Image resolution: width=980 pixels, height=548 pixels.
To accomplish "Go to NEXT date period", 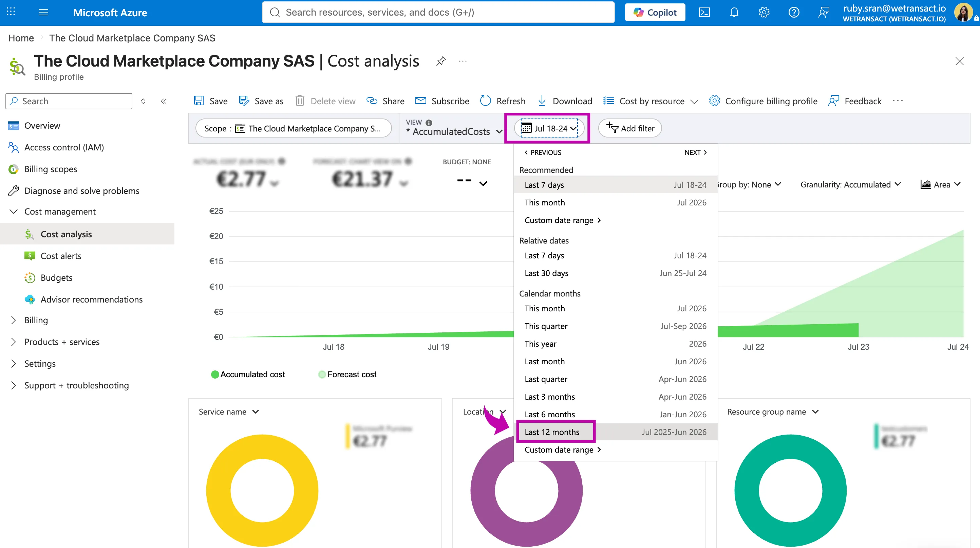I will [x=695, y=152].
